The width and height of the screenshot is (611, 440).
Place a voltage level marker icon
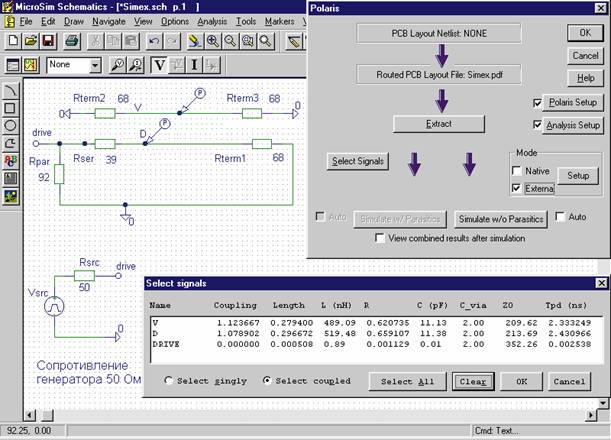[117, 65]
